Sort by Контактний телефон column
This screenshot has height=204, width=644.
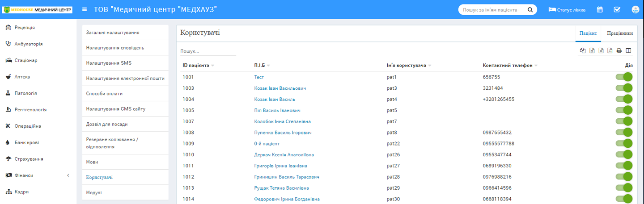click(x=510, y=66)
